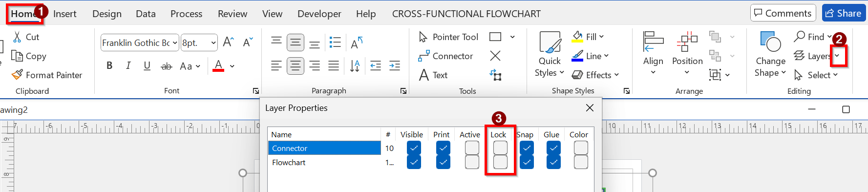The height and width of the screenshot is (192, 868).
Task: Click the Cut scissors icon
Action: click(x=17, y=37)
